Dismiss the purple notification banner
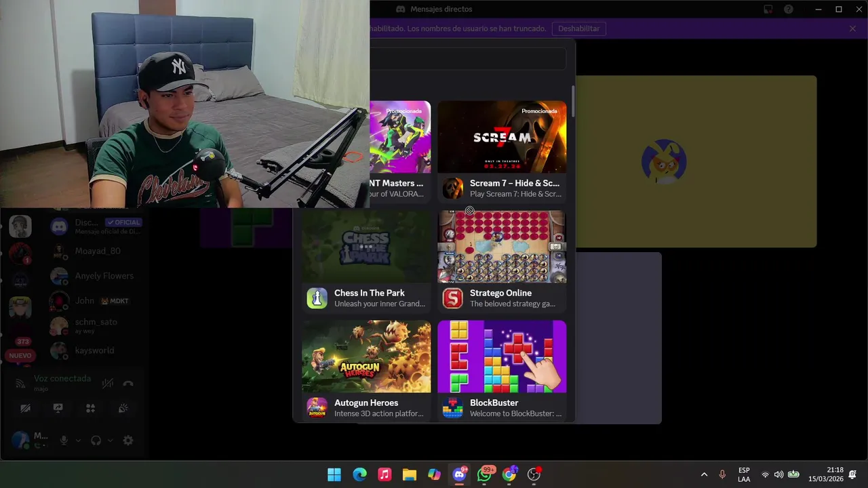The width and height of the screenshot is (868, 488). click(x=852, y=28)
